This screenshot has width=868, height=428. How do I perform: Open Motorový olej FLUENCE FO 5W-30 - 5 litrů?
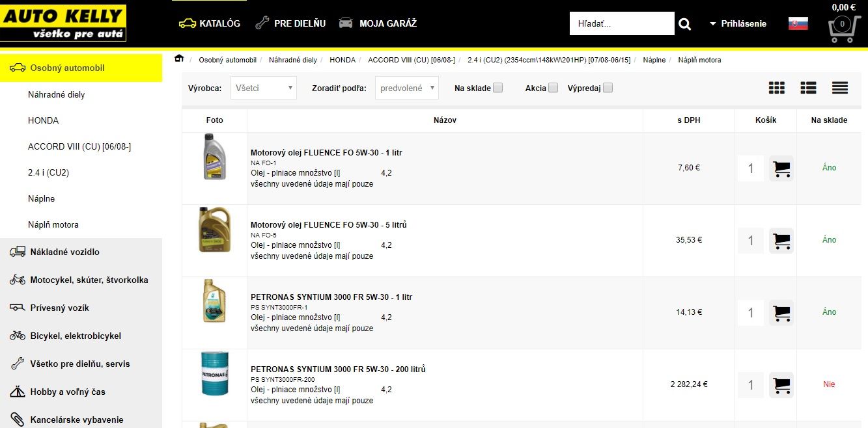click(x=329, y=225)
